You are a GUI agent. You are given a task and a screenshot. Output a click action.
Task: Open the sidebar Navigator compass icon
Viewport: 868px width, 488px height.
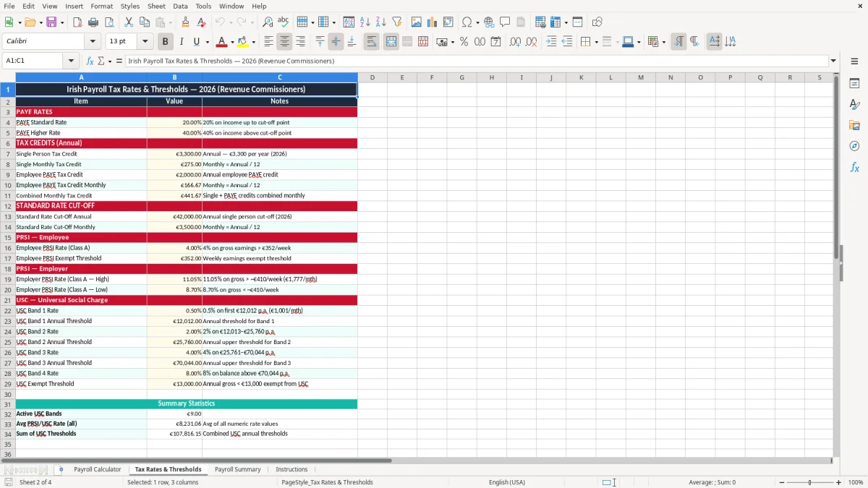point(854,147)
